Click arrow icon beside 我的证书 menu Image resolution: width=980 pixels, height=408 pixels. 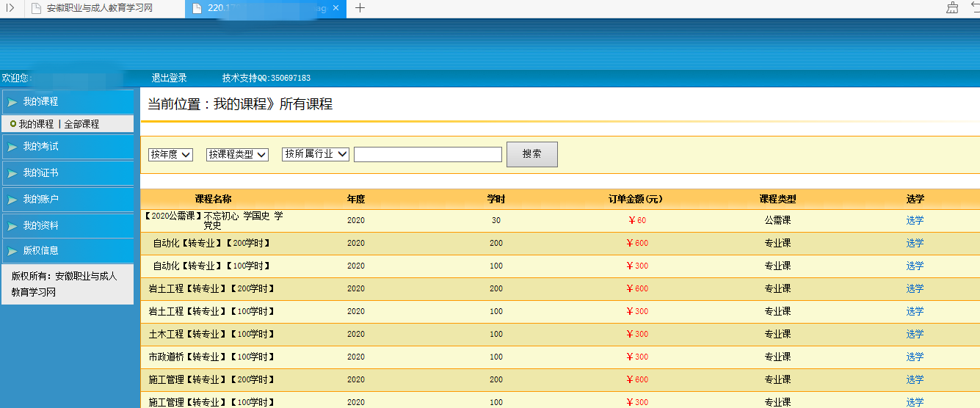click(12, 173)
